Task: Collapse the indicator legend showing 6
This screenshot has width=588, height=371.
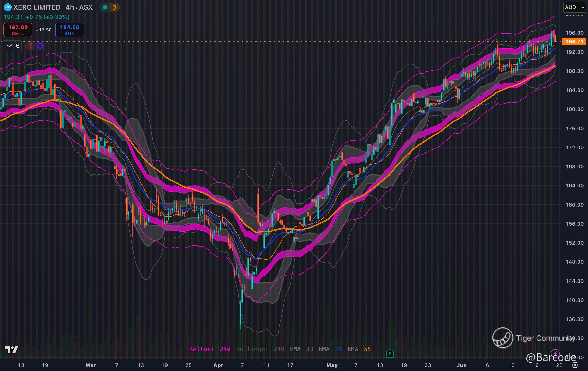Action: (x=12, y=46)
